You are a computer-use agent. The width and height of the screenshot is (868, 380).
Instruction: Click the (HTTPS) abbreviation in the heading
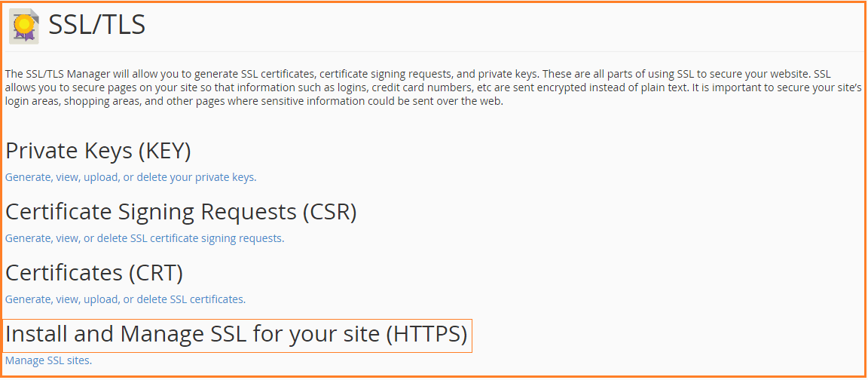pyautogui.click(x=426, y=334)
